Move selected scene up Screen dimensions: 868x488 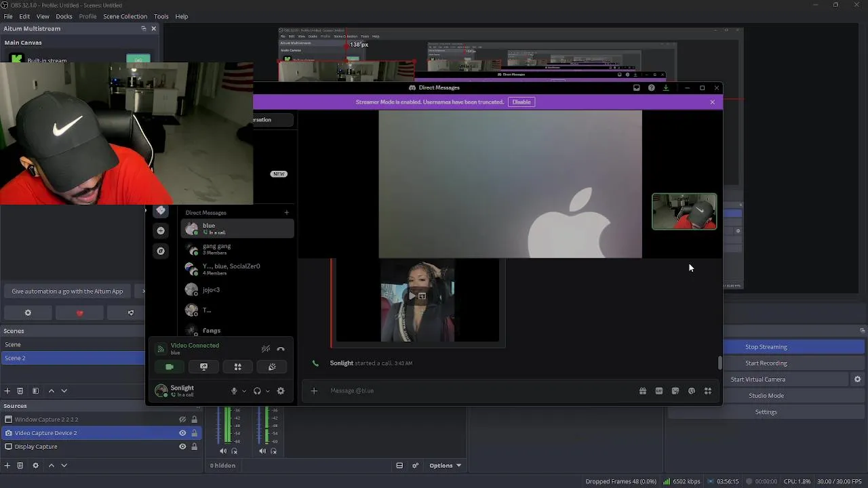(51, 391)
